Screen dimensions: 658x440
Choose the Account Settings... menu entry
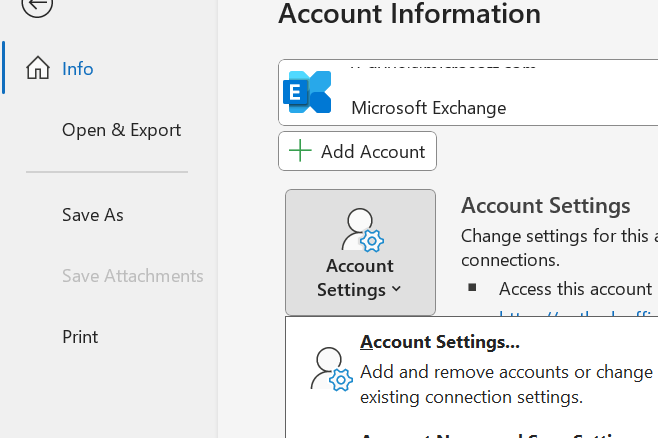[440, 342]
